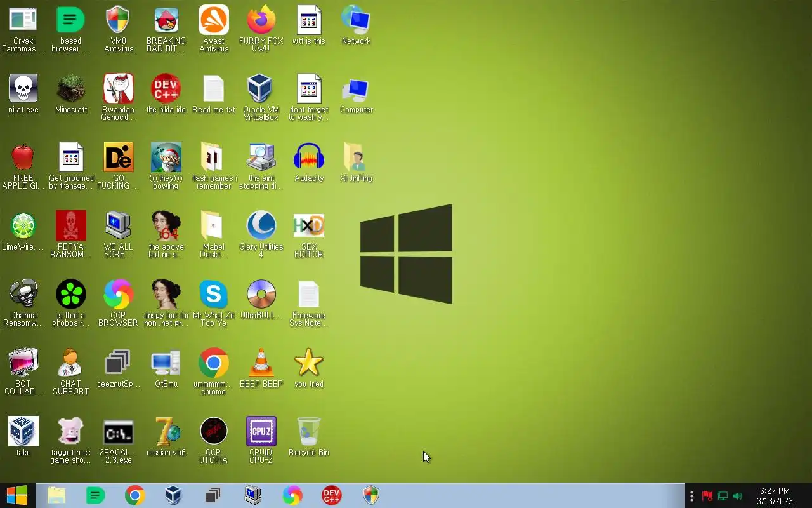Open the 'wtf is this' file
The height and width of the screenshot is (508, 812).
309,20
